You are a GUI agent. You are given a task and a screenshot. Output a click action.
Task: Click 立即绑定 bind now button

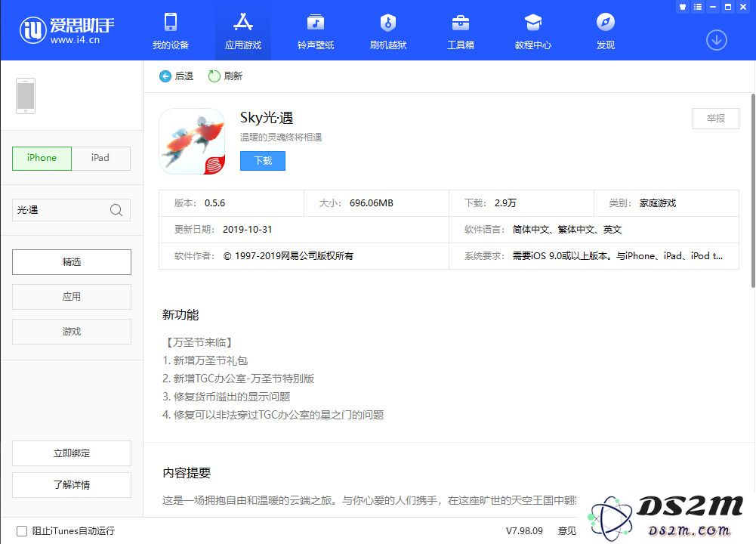pyautogui.click(x=71, y=453)
